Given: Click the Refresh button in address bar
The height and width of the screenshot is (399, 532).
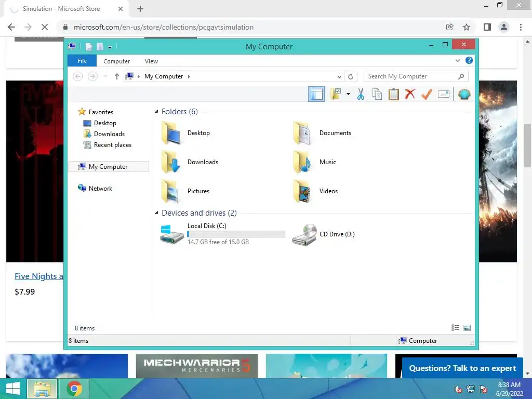Looking at the screenshot, I should pyautogui.click(x=351, y=77).
